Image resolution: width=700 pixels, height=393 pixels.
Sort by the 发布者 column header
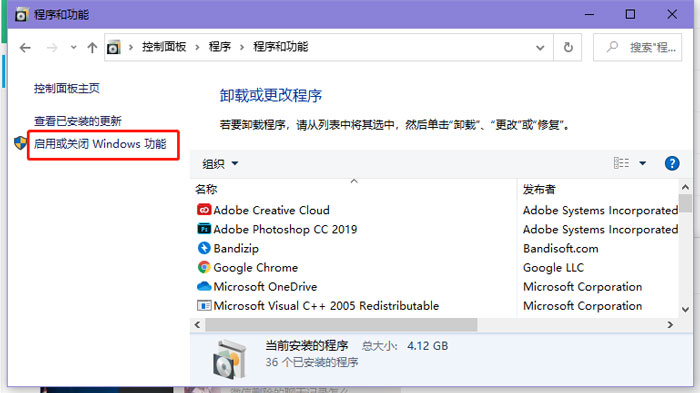539,189
